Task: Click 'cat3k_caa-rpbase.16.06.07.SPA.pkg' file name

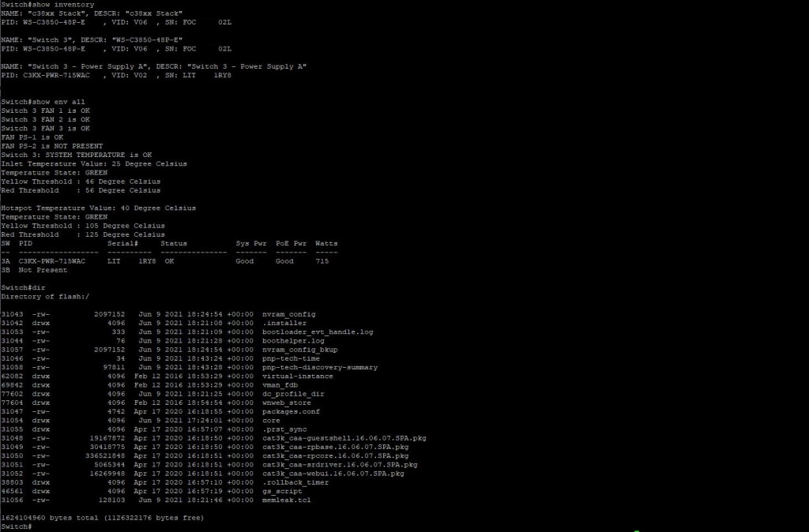Action: click(x=335, y=447)
